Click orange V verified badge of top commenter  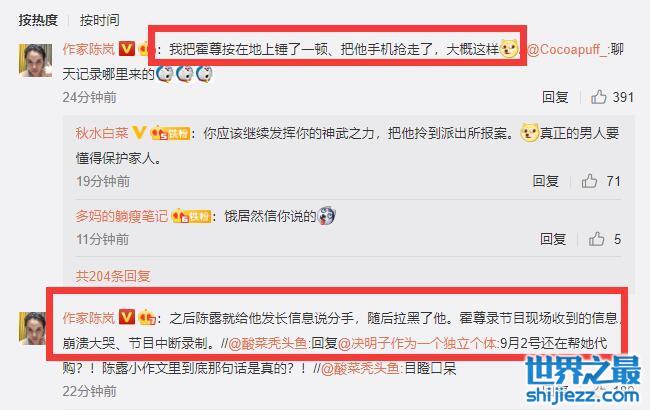127,49
